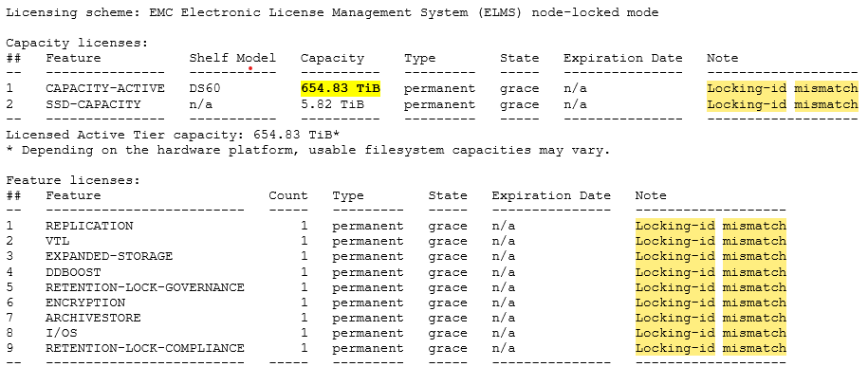
Task: Click n/a shelf model for SSD-CAPACITY
Action: pos(201,104)
